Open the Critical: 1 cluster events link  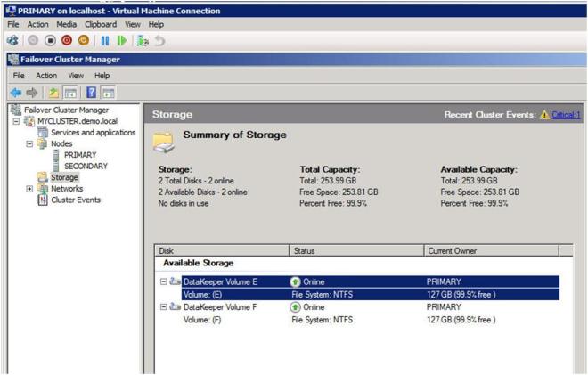pyautogui.click(x=566, y=115)
